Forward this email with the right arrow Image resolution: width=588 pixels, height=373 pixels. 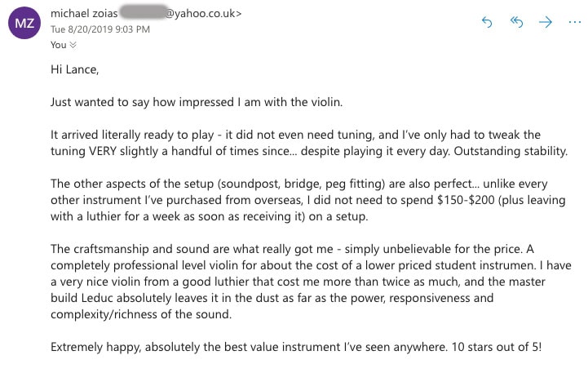coord(546,22)
